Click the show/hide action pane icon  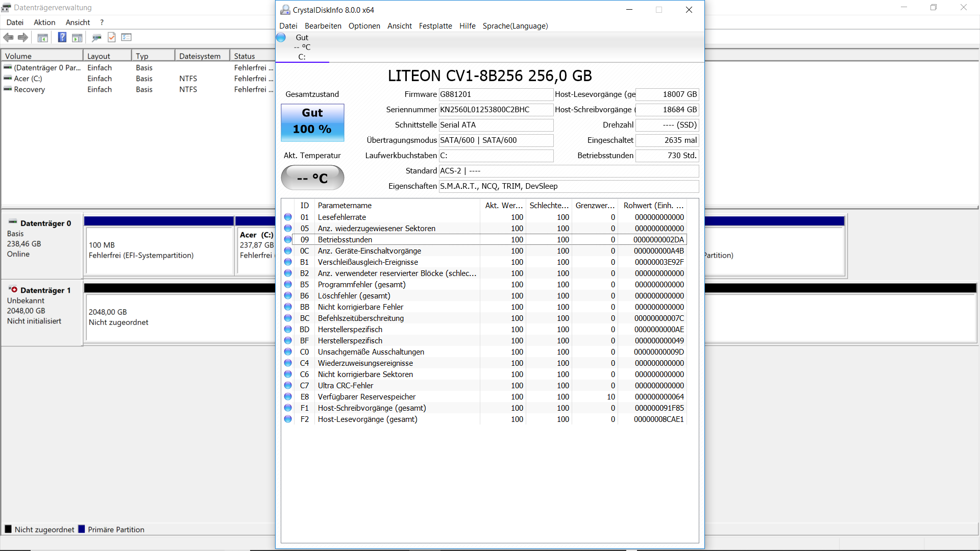77,37
